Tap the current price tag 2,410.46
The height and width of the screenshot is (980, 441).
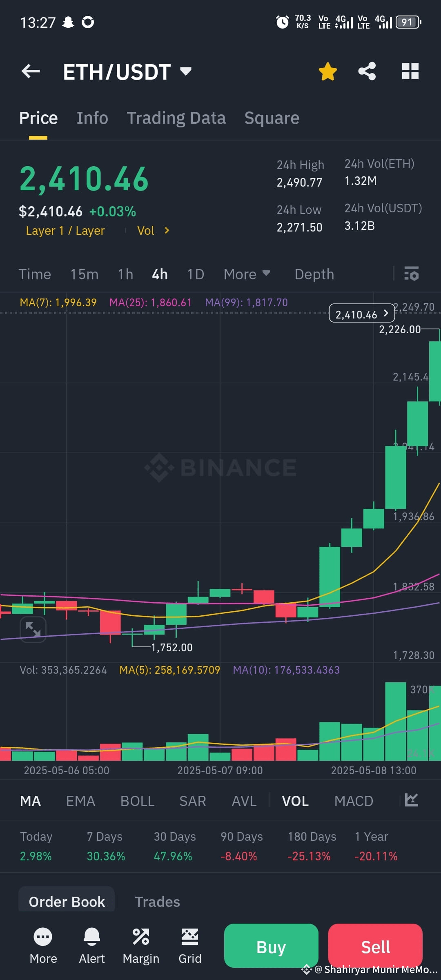coord(362,314)
